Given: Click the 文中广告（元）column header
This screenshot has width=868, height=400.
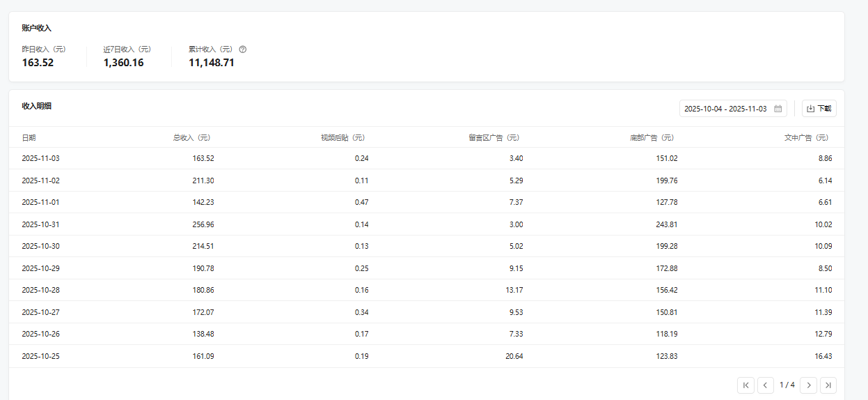Looking at the screenshot, I should pos(806,138).
